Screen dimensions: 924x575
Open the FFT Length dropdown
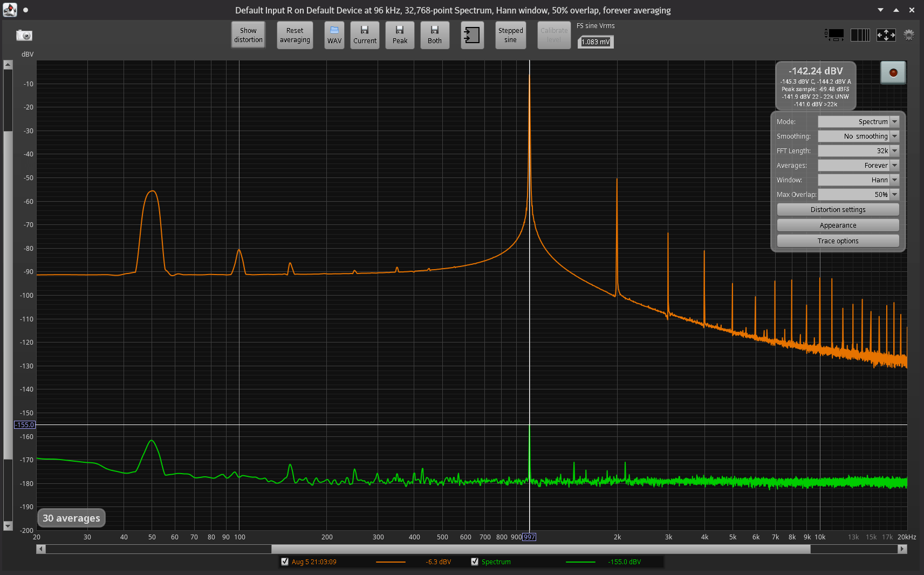pos(859,151)
